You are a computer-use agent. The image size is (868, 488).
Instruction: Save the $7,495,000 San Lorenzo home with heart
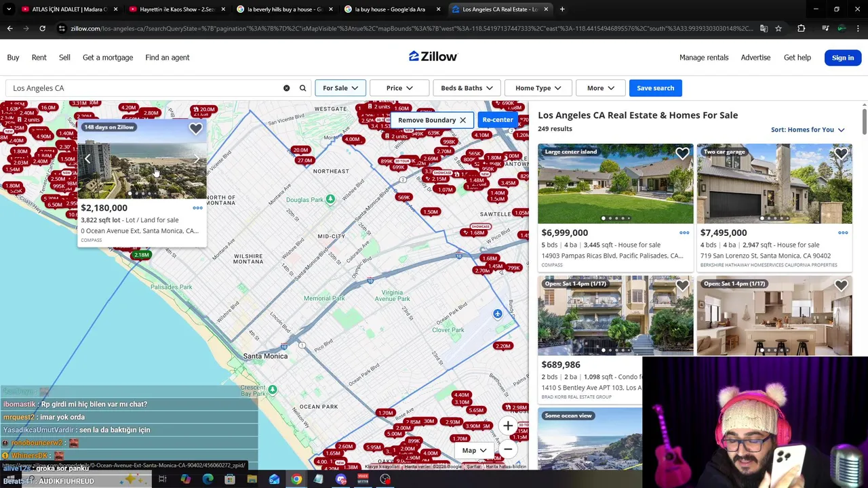pyautogui.click(x=841, y=154)
